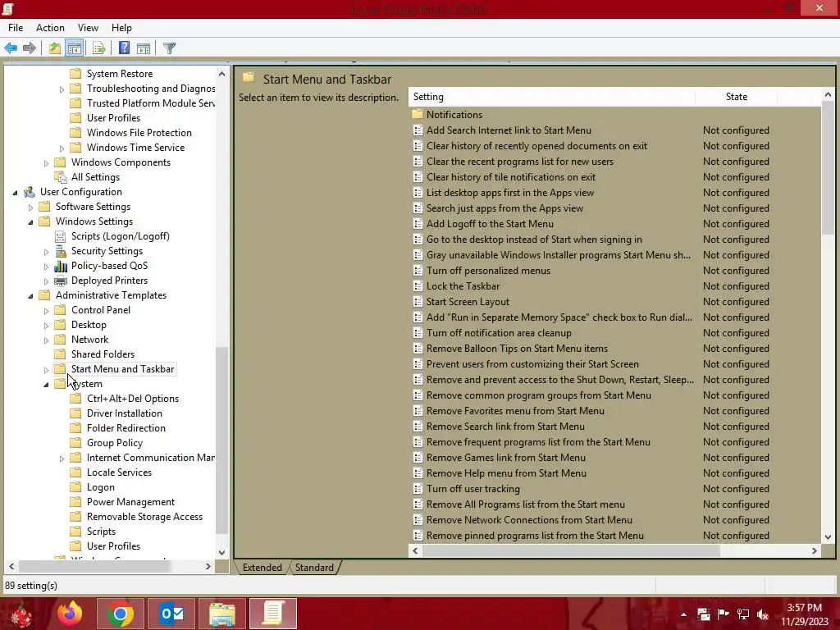Collapse the Administrative Templates node
This screenshot has height=630, width=840.
point(30,295)
